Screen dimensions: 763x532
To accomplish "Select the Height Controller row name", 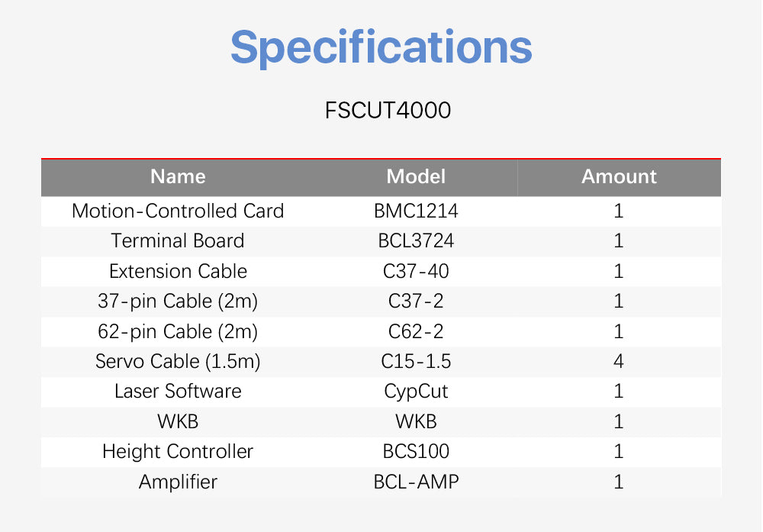I will coord(178,452).
